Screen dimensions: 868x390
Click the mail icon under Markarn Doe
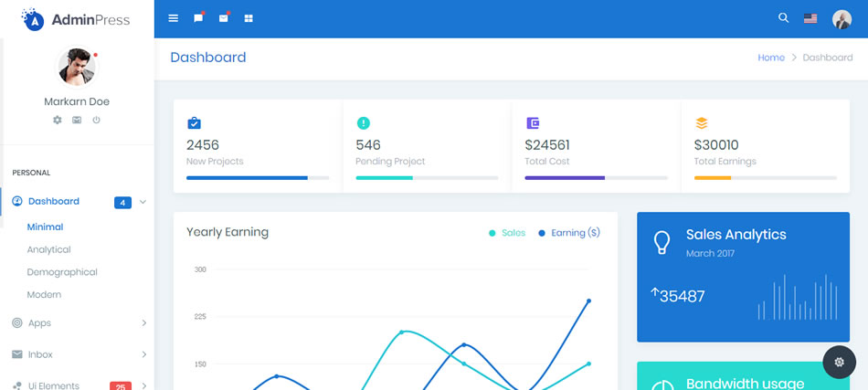click(x=77, y=120)
